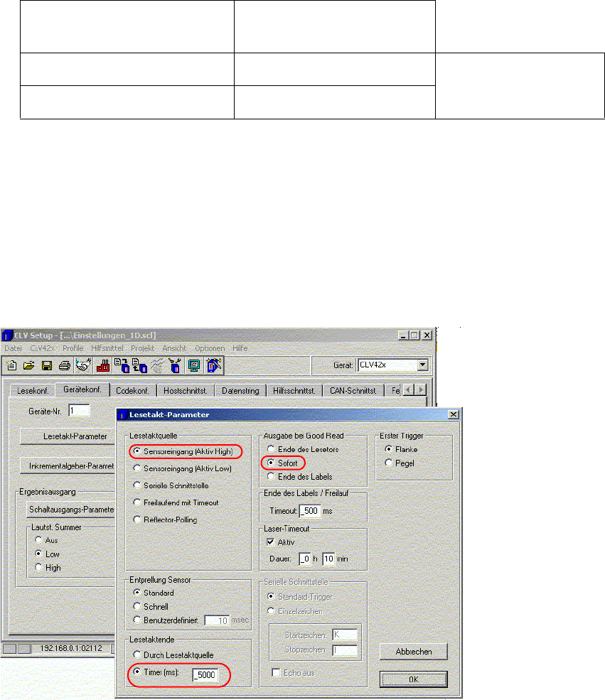Select Timer (ms) radio button
This screenshot has width=605, height=700.
tap(137, 672)
